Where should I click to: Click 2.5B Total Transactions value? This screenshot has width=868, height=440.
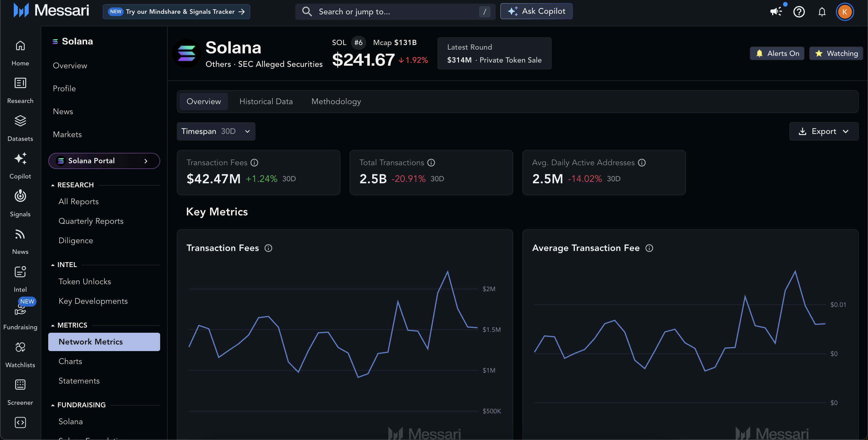tap(373, 179)
